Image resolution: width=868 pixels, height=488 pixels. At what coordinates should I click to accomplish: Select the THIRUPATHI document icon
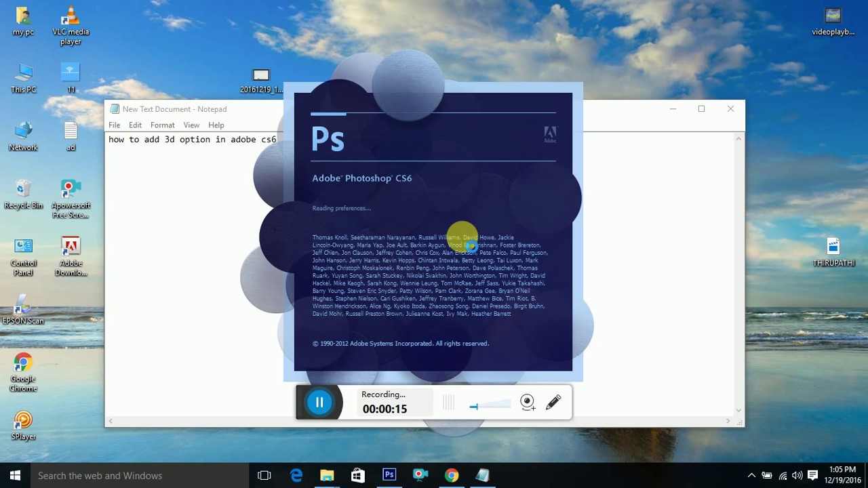point(833,252)
